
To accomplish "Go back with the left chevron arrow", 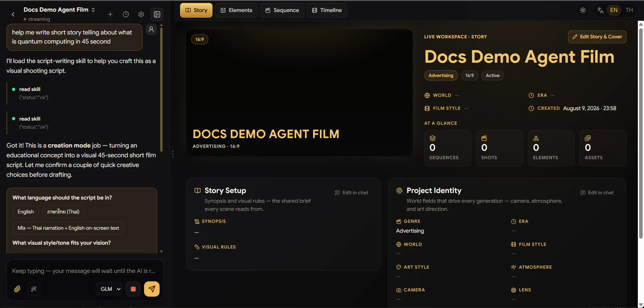I will (13, 14).
